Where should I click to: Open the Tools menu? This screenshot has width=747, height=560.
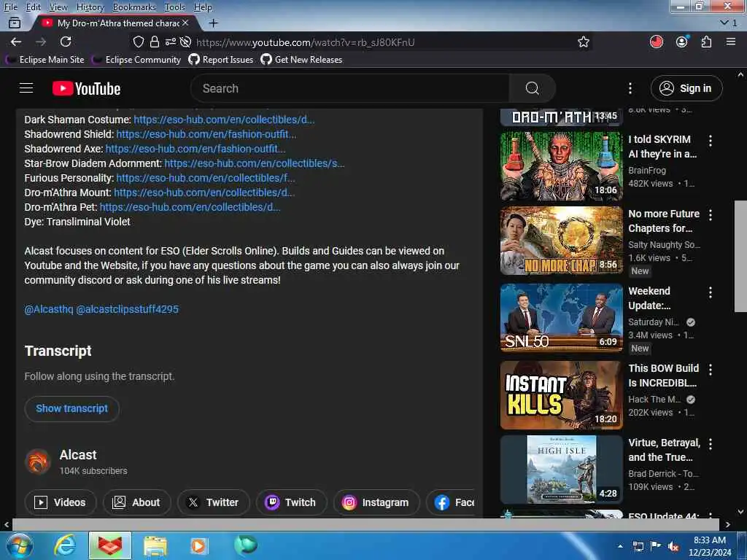pos(175,7)
